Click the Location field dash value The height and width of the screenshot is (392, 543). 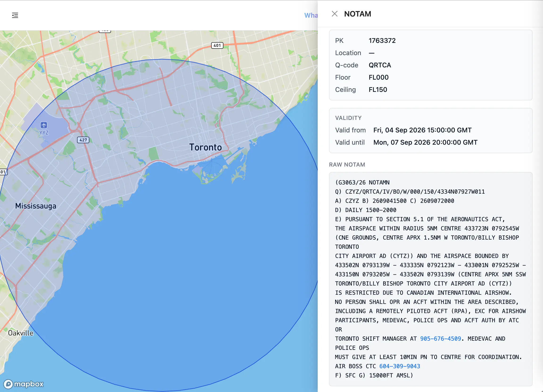point(371,53)
